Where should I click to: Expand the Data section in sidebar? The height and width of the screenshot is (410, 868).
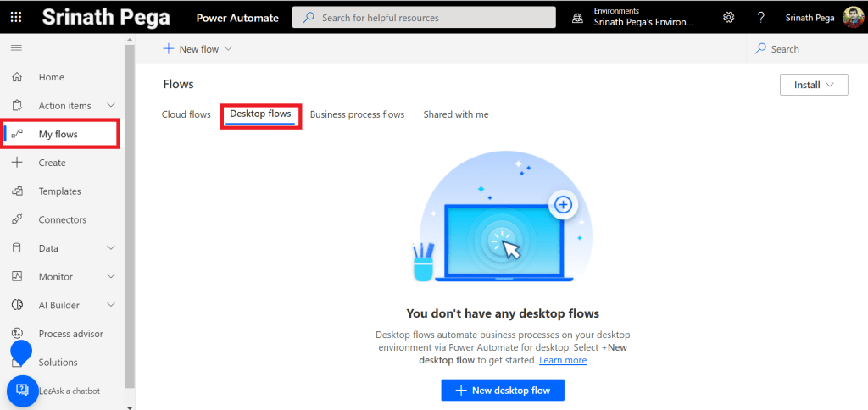111,248
